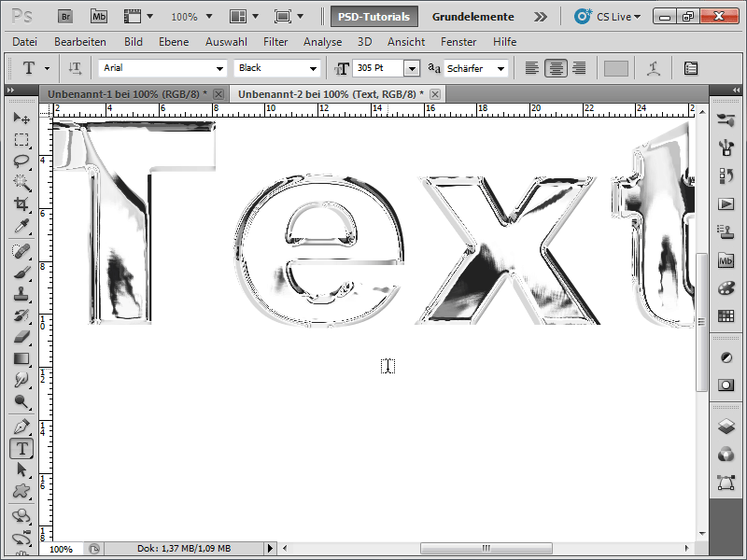Viewport: 747px width, 560px height.
Task: Open the Clone Source panel icon
Action: pyautogui.click(x=726, y=232)
